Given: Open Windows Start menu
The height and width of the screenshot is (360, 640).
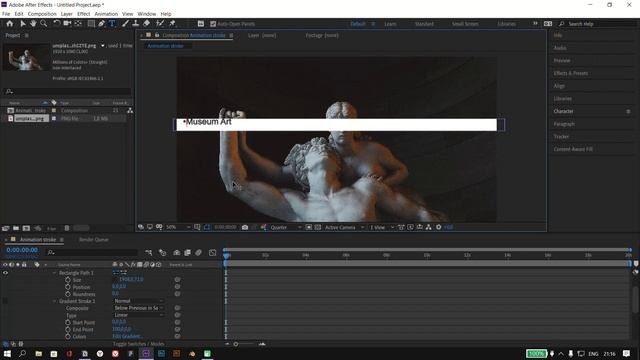Looking at the screenshot, I should tap(7, 353).
